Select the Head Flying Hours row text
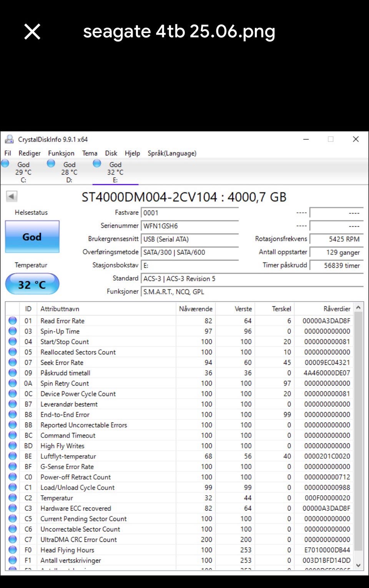 click(67, 550)
